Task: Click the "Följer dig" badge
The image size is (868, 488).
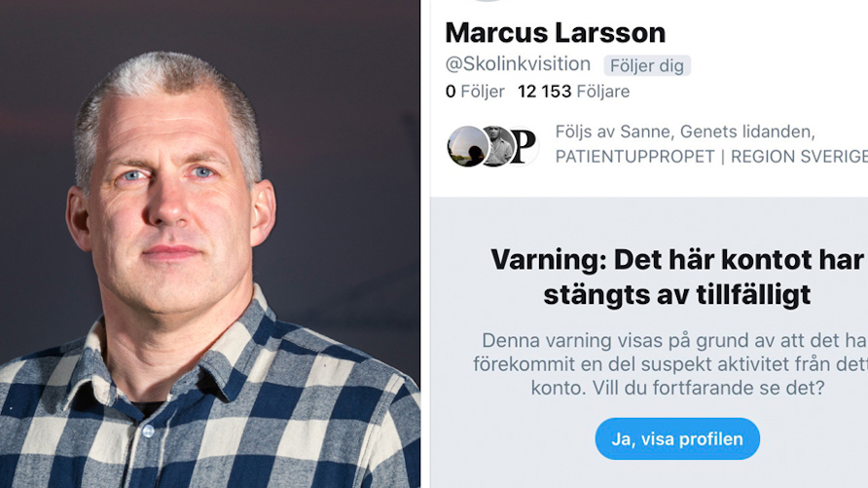Action: [x=647, y=66]
